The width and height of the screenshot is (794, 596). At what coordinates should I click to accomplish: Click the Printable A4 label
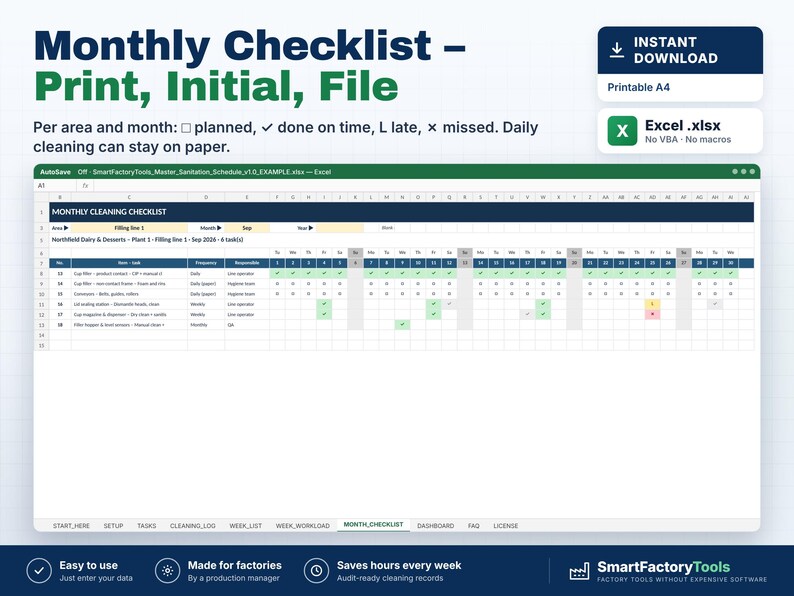coord(639,87)
